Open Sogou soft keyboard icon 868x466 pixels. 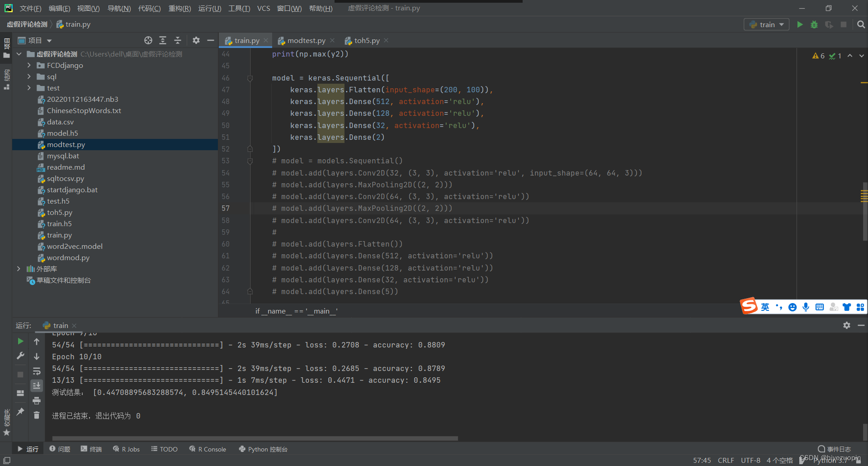(820, 307)
